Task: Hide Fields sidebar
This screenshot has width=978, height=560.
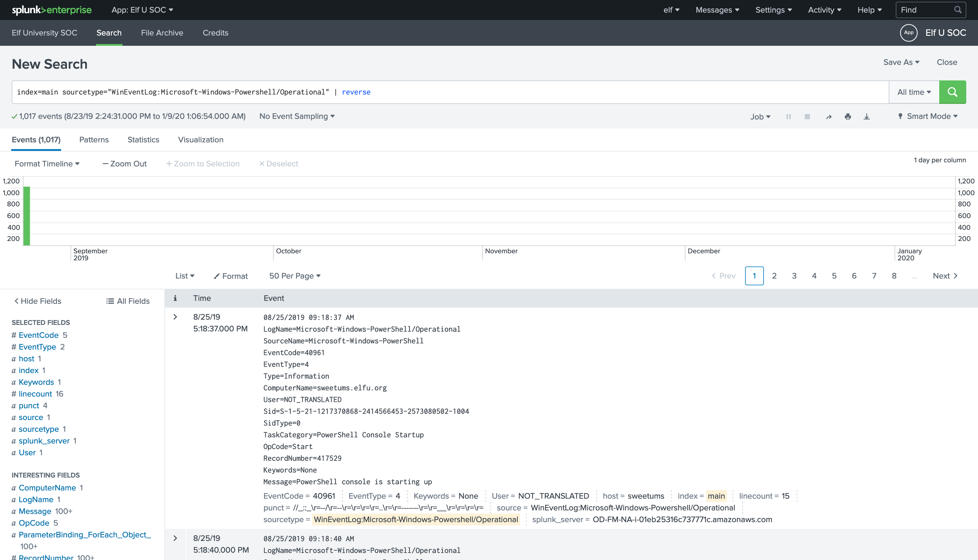Action: [38, 301]
